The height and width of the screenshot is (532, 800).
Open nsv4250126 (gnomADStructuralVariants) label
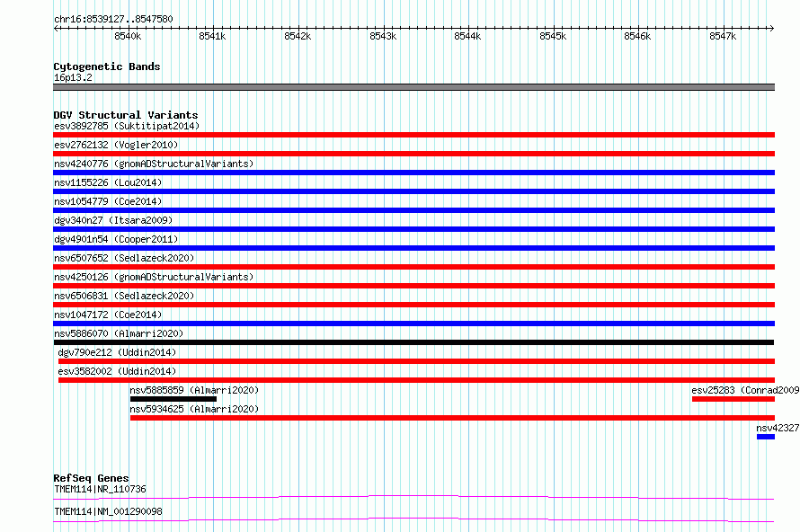[x=154, y=277]
